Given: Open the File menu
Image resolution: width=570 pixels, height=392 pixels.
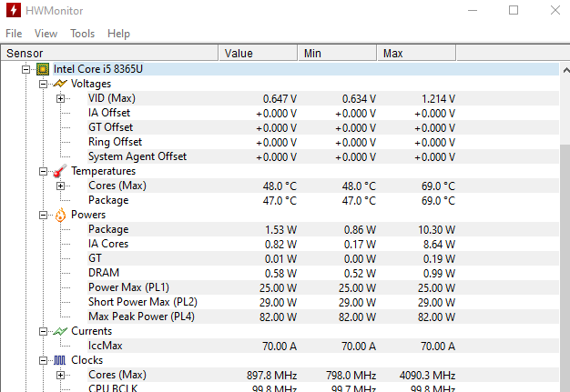Looking at the screenshot, I should [x=14, y=34].
